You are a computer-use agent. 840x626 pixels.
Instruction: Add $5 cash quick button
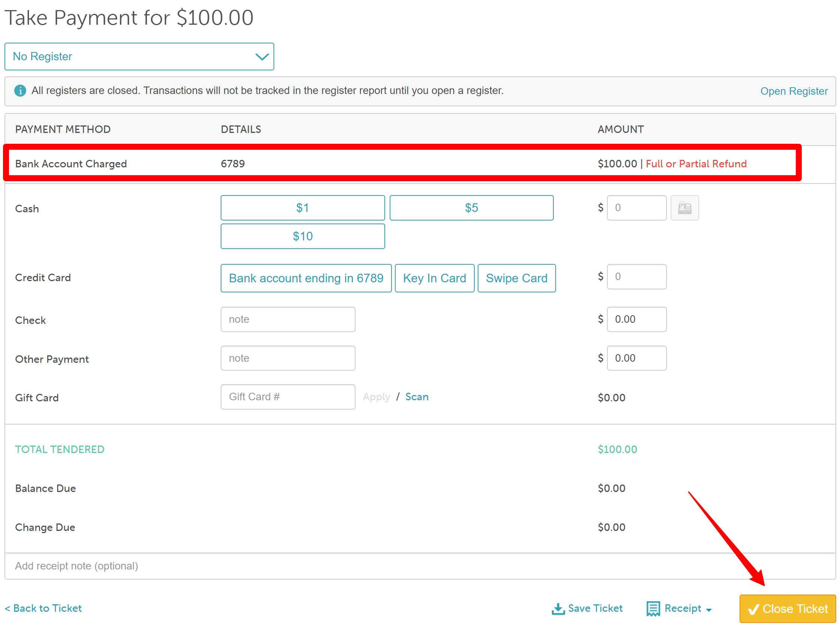[471, 208]
